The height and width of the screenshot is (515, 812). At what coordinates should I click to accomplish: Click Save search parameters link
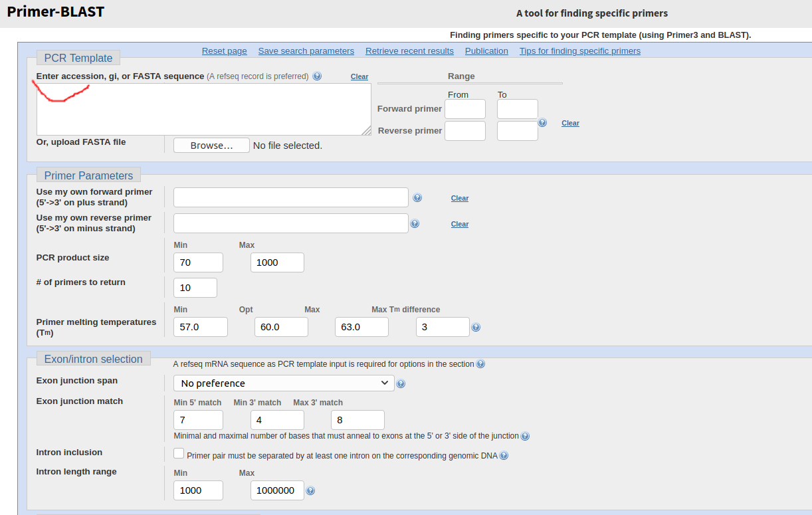(x=306, y=51)
